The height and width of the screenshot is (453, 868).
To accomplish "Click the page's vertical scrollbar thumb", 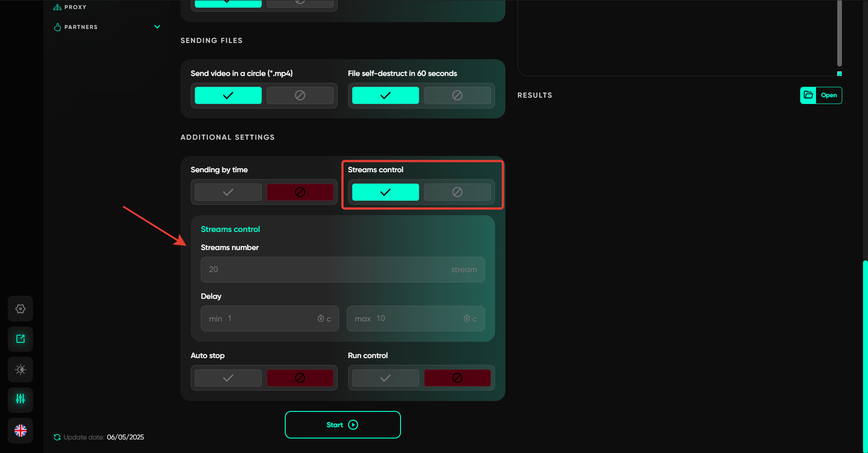I will tap(865, 353).
